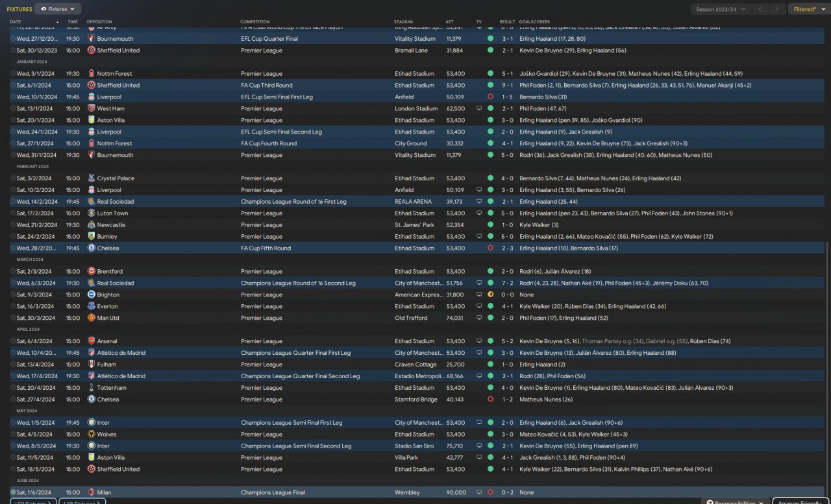
Task: Tick the selection circle for Sat, 3/2/2024 fixture
Action: (13, 178)
